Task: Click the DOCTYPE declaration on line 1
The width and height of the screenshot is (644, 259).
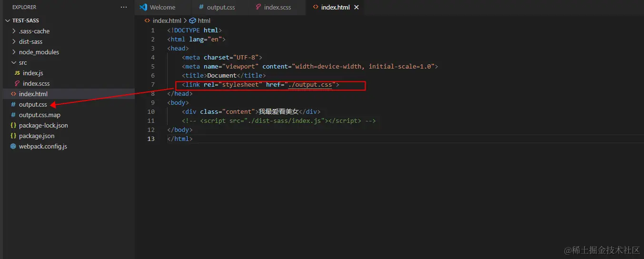Action: pyautogui.click(x=195, y=30)
